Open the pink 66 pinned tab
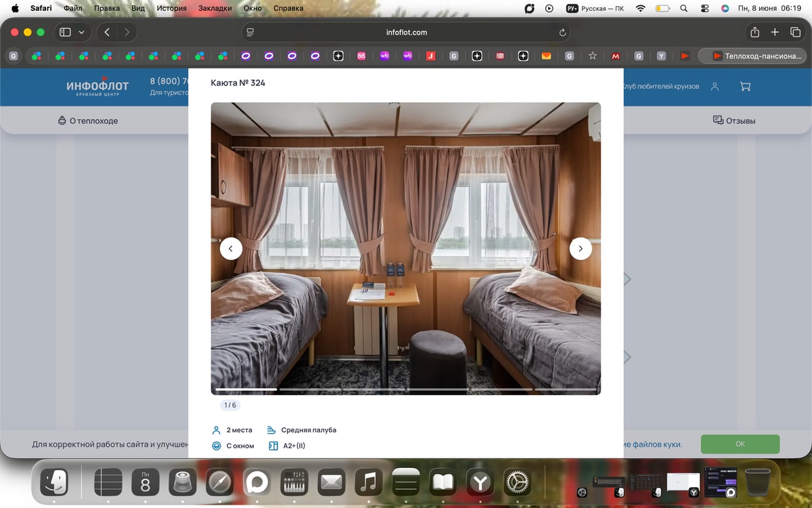The height and width of the screenshot is (508, 812). tap(361, 56)
